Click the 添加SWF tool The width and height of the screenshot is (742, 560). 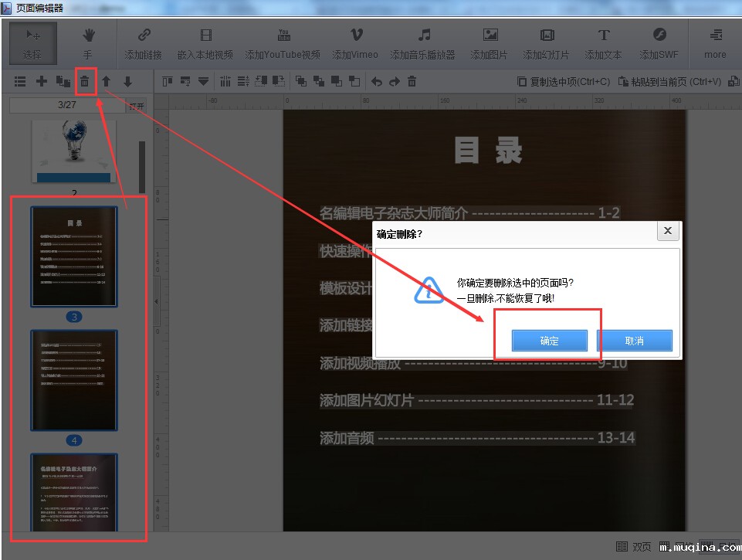(659, 43)
